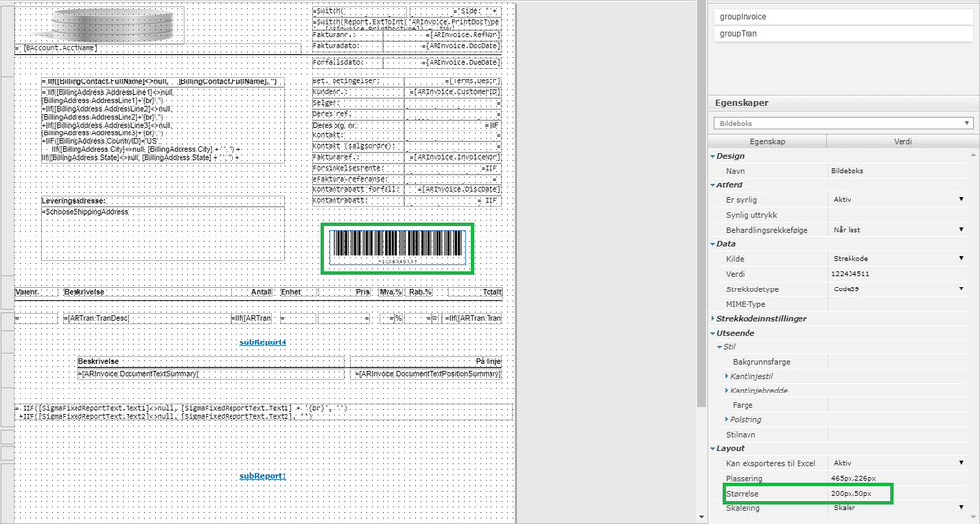The width and height of the screenshot is (980, 524).
Task: Select the Forsinkelsesrente label
Action: click(357, 168)
